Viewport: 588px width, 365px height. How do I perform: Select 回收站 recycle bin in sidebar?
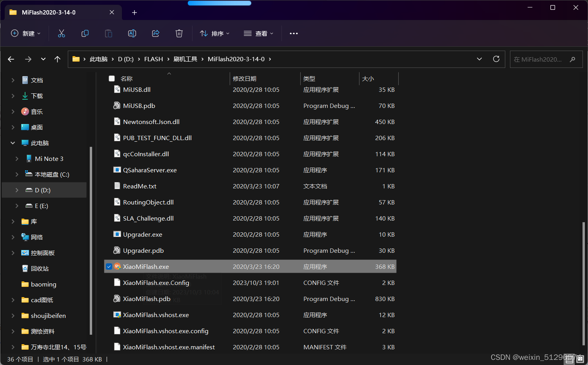click(x=40, y=268)
